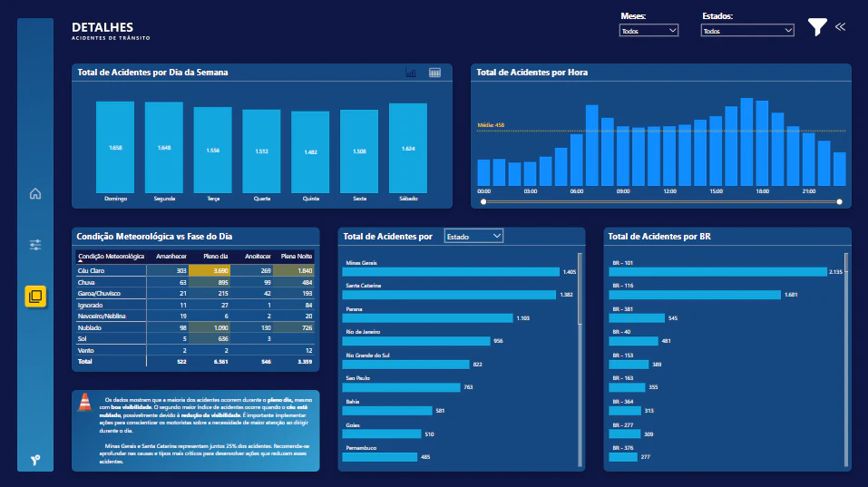Image resolution: width=868 pixels, height=487 pixels.
Task: Select the Domingo bar
Action: point(115,147)
